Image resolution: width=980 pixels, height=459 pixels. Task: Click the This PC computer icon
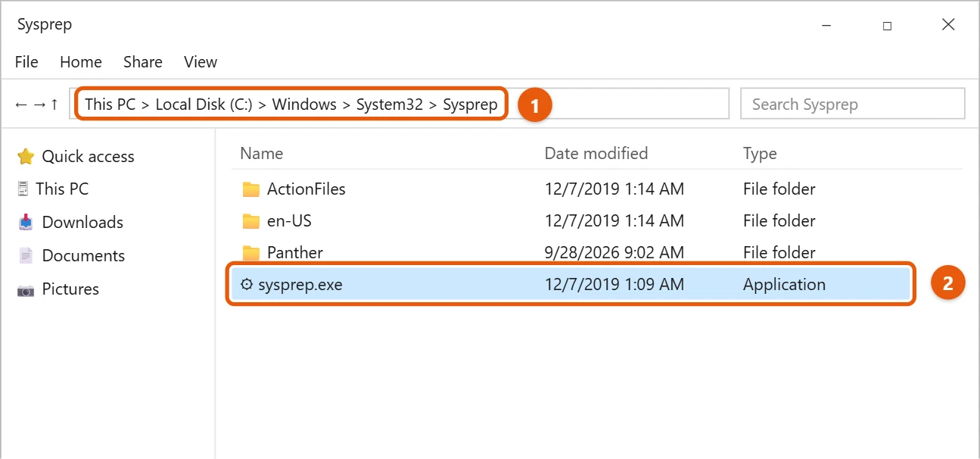[23, 189]
